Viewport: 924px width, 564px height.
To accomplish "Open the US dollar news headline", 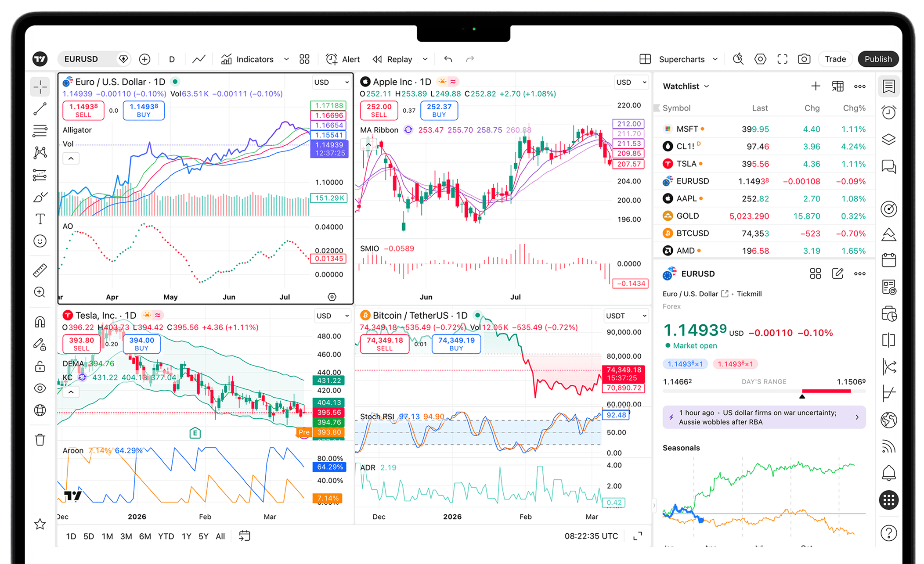I will click(x=764, y=417).
